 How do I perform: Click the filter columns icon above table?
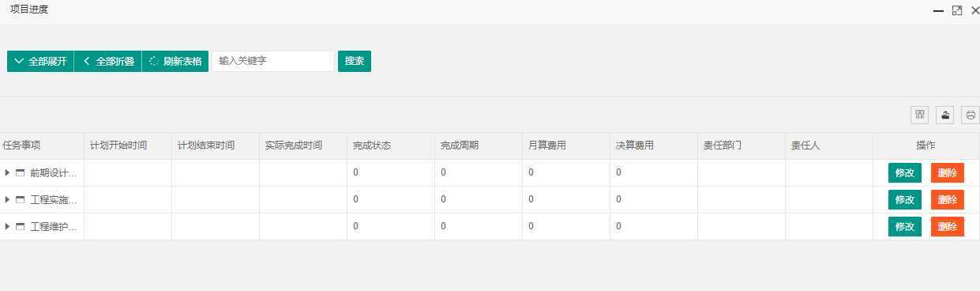(920, 115)
